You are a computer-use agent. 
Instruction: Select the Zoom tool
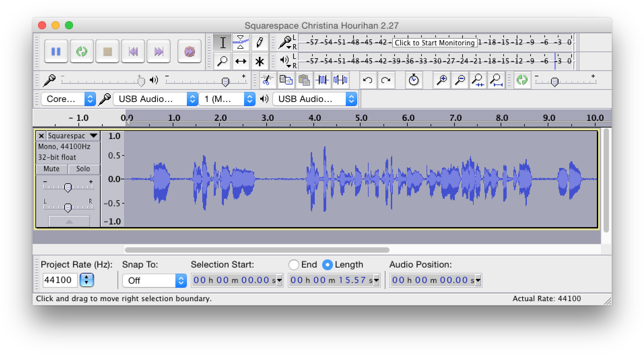(222, 61)
